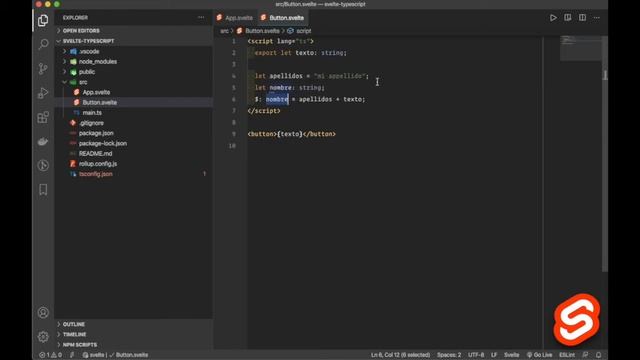Screen dimensions: 640x360
Task: Open tsconfig.json file
Action: [133, 174]
